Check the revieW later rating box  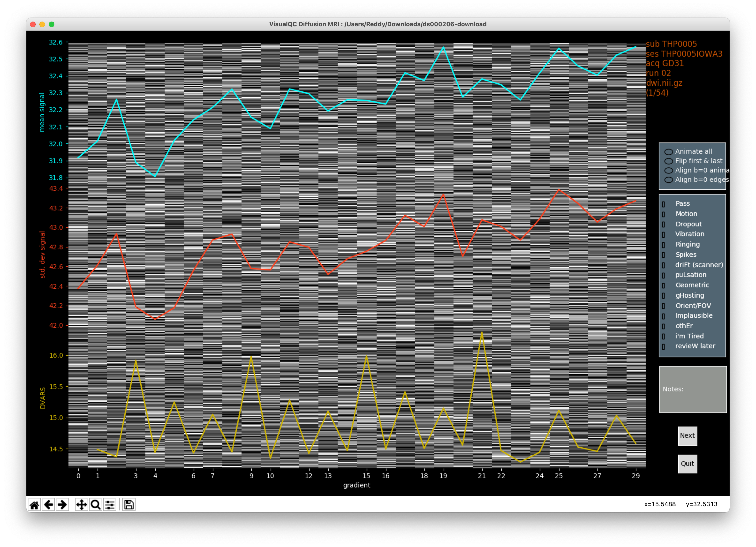(x=663, y=346)
